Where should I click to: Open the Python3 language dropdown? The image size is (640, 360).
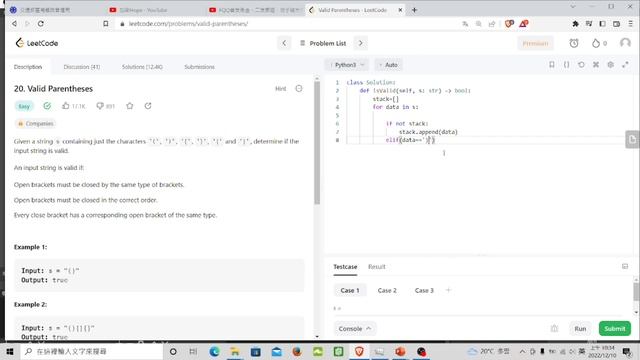click(x=347, y=65)
